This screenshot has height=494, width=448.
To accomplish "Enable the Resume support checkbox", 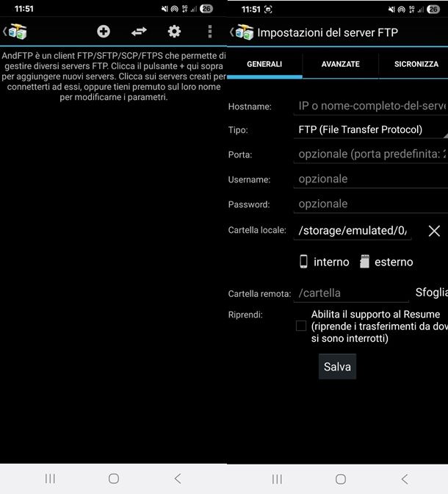I will [301, 326].
